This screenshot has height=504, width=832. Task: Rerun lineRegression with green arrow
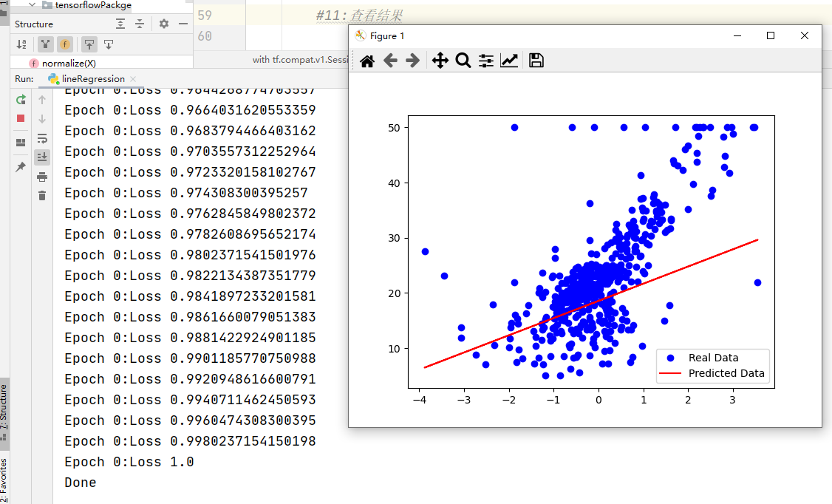(21, 100)
